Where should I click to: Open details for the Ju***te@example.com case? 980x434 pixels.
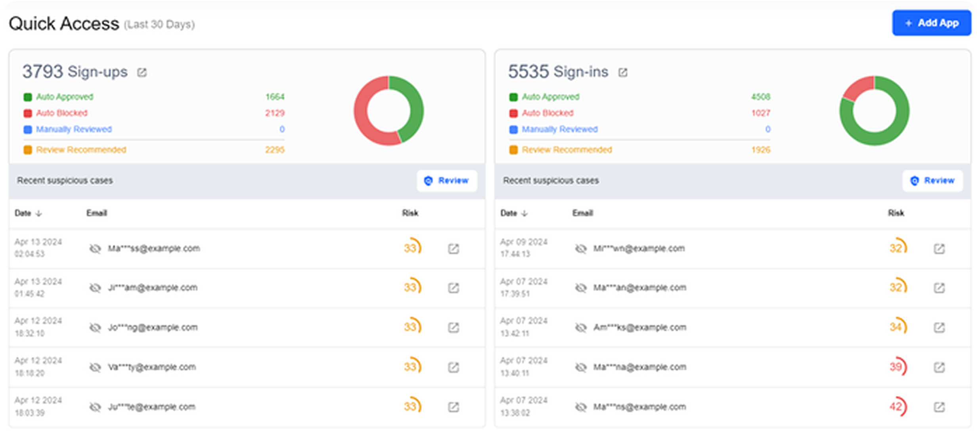(x=454, y=407)
